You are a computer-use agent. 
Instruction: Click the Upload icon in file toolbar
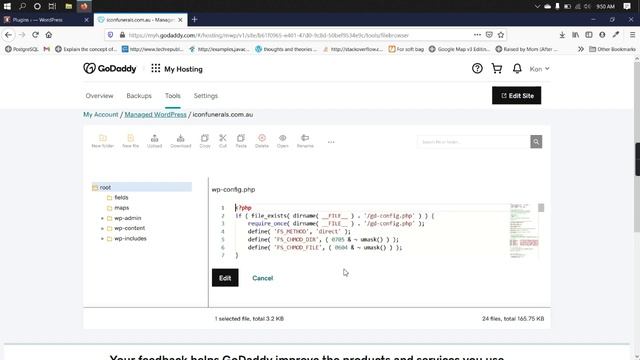154,141
